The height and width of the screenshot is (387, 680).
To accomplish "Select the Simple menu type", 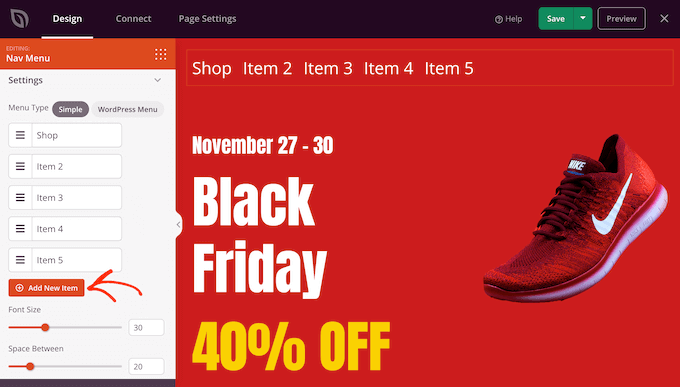I will [70, 109].
